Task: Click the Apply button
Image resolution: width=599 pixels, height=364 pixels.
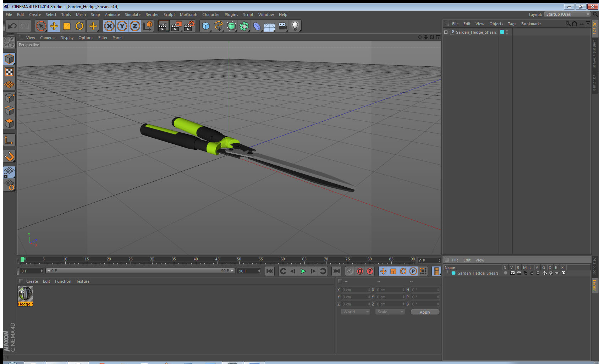Action: pyautogui.click(x=425, y=312)
